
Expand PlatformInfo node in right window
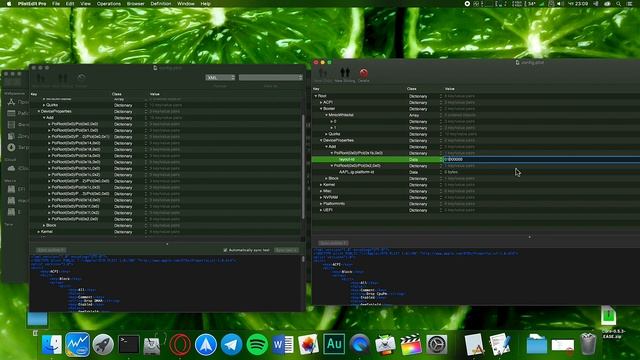(x=321, y=204)
